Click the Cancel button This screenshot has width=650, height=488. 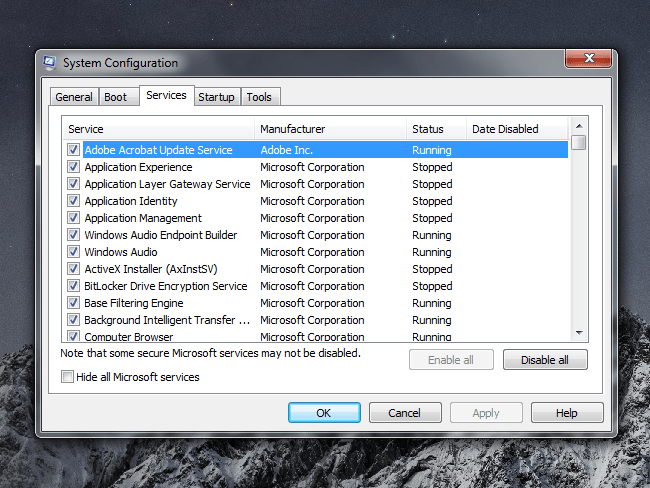coord(405,413)
